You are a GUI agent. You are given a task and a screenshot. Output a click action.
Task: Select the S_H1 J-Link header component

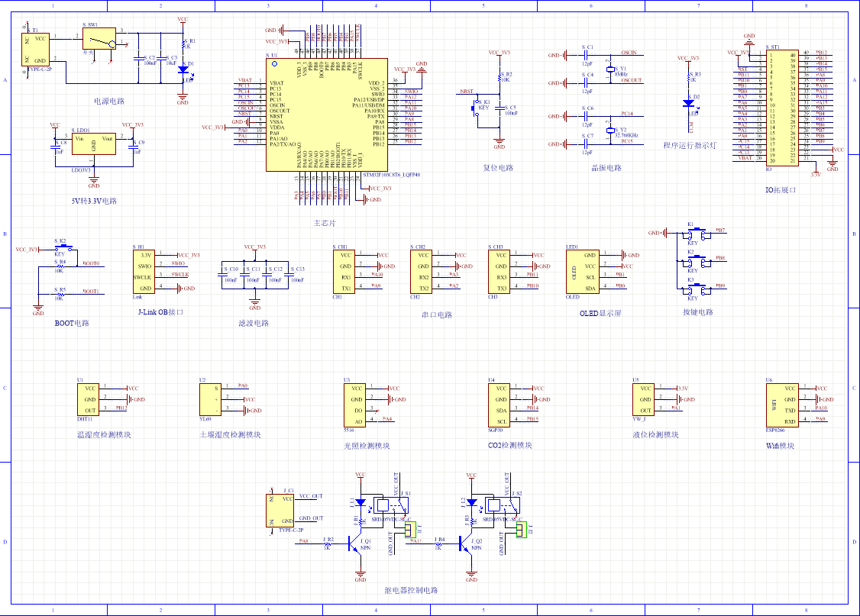coord(144,272)
